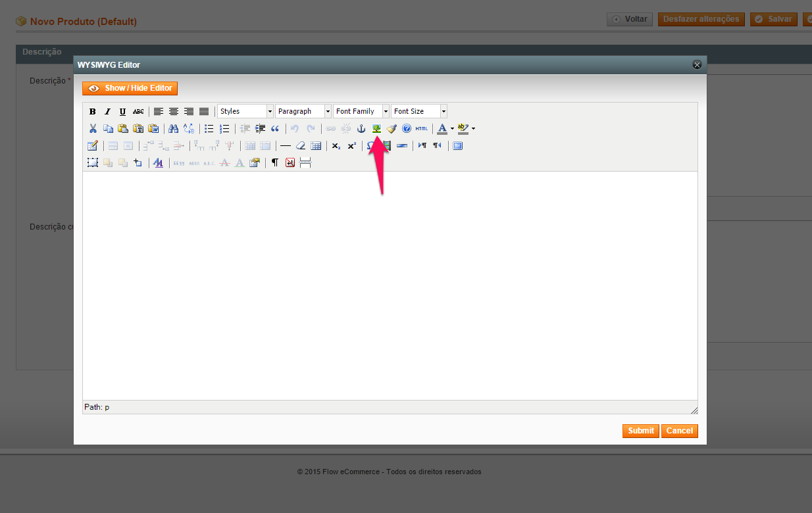Image resolution: width=812 pixels, height=513 pixels.
Task: Click the editor resize corner handle
Action: 694,410
